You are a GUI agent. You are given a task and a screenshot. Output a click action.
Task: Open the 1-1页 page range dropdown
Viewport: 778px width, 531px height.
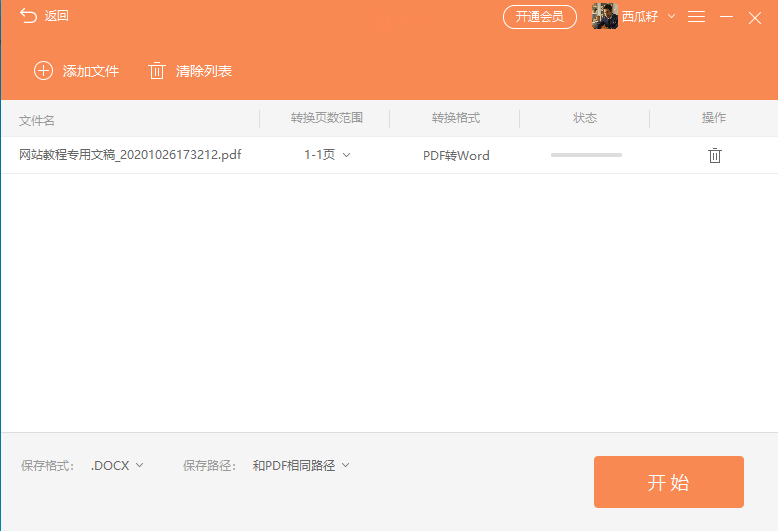327,155
